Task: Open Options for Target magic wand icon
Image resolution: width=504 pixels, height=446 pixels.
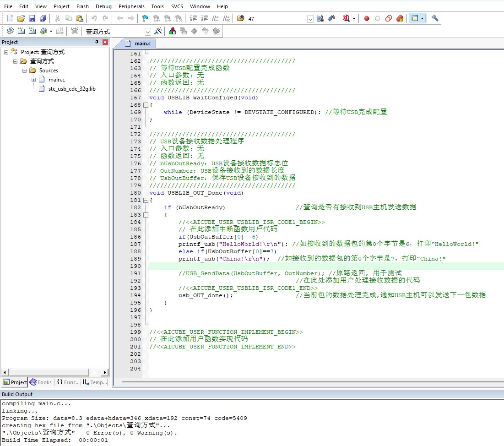Action: click(158, 31)
